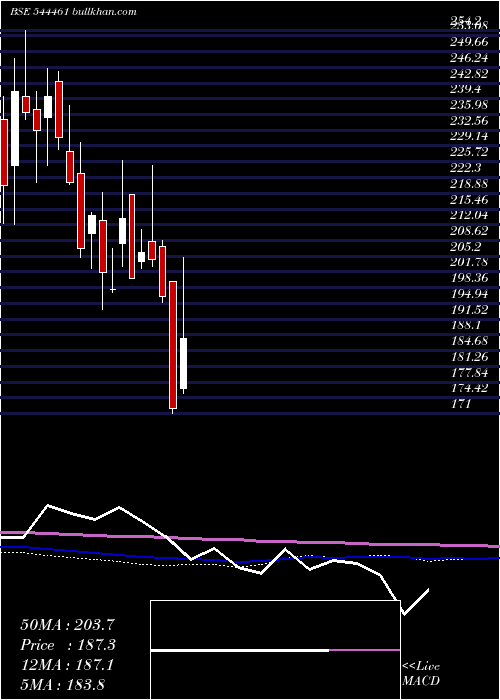Click the 191.52 price axis label
The height and width of the screenshot is (700, 500).
[x=469, y=309]
